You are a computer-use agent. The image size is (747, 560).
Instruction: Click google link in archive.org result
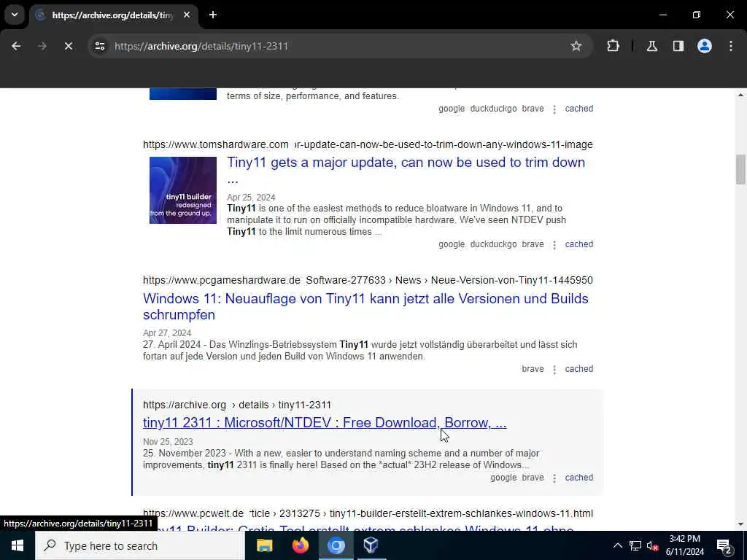(x=503, y=478)
